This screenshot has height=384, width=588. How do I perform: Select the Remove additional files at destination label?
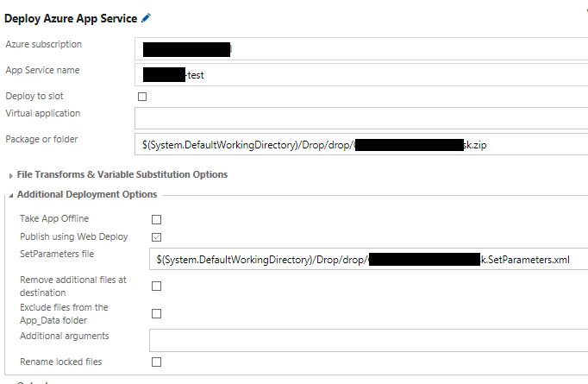point(73,286)
